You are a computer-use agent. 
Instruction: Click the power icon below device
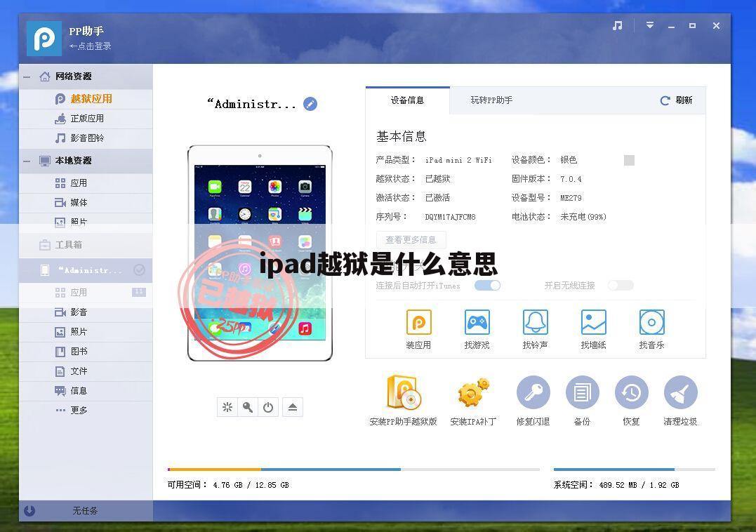click(x=268, y=407)
